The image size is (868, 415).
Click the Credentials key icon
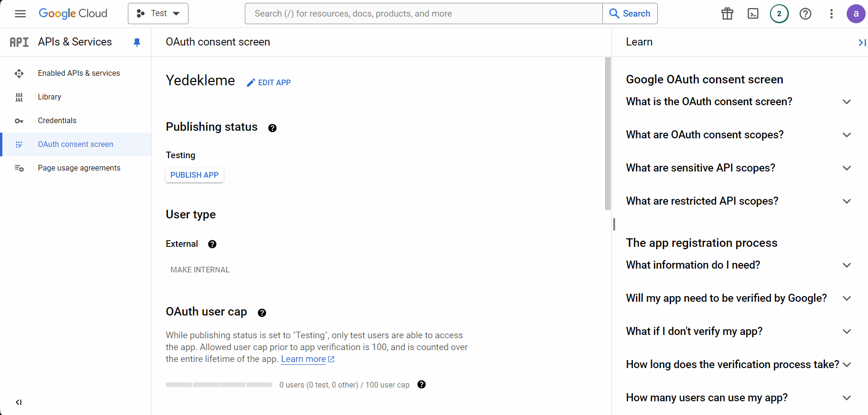19,121
